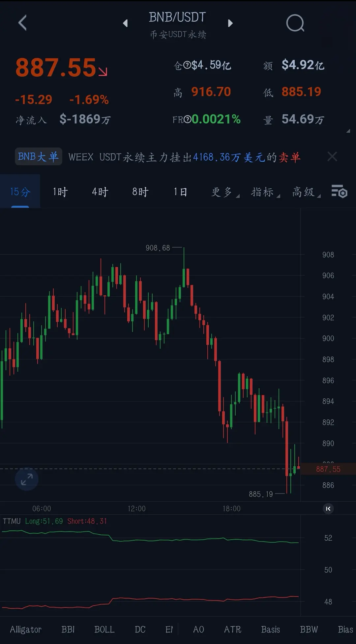Tap the 885.19 chart low label

tap(261, 494)
